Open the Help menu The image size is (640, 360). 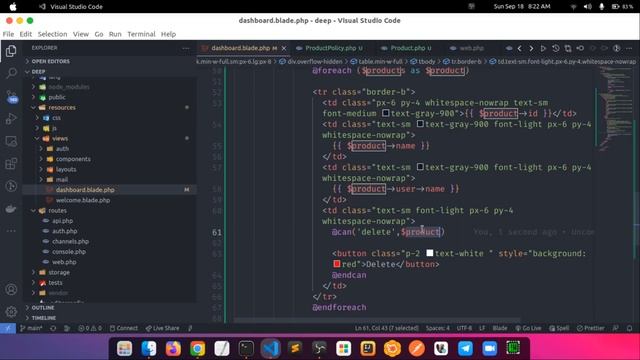click(168, 34)
